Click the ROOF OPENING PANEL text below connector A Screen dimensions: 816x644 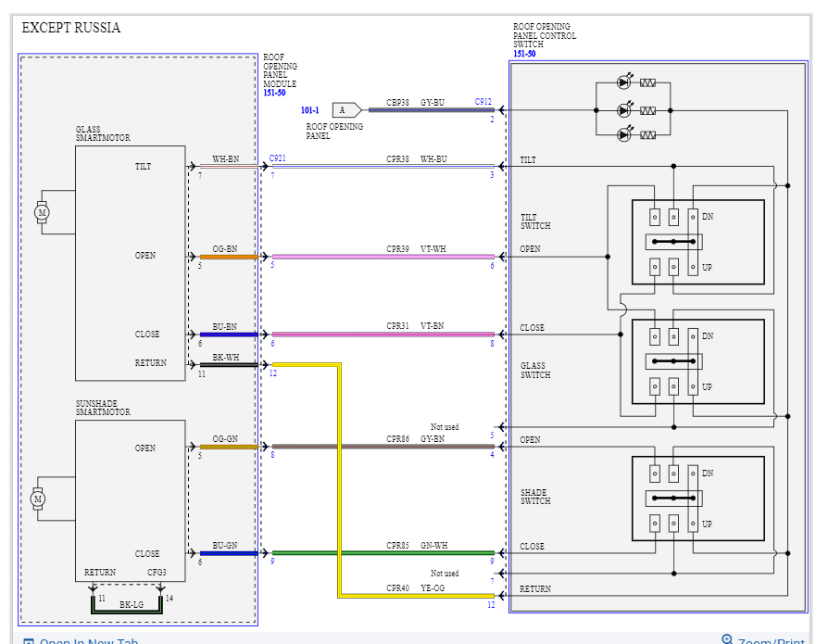point(334,132)
